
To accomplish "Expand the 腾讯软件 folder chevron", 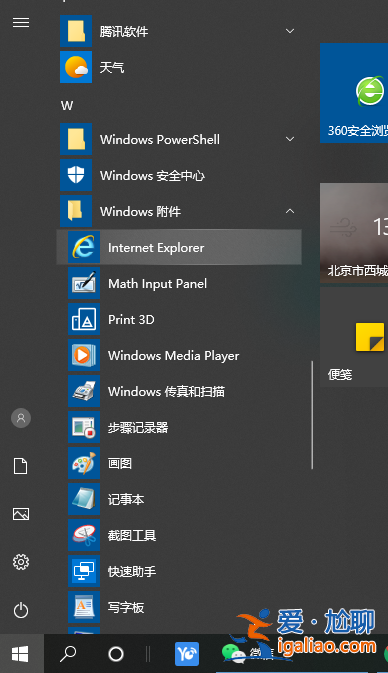I will point(290,31).
